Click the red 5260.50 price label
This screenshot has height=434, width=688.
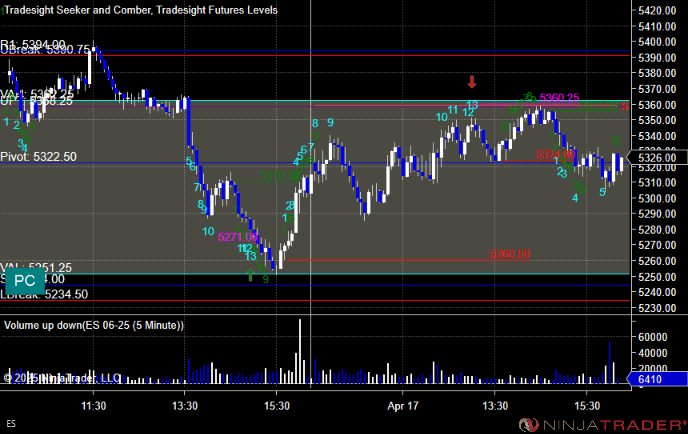(510, 254)
